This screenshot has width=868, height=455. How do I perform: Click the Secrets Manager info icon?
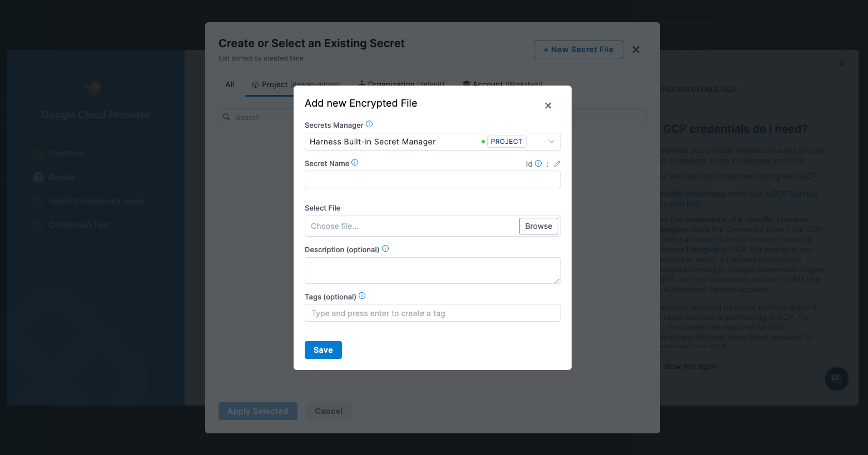coord(369,124)
